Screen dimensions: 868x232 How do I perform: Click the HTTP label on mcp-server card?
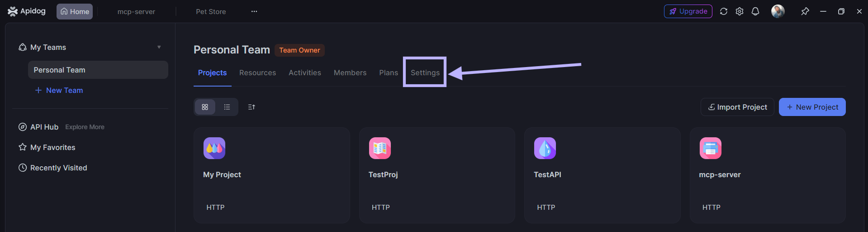point(711,207)
